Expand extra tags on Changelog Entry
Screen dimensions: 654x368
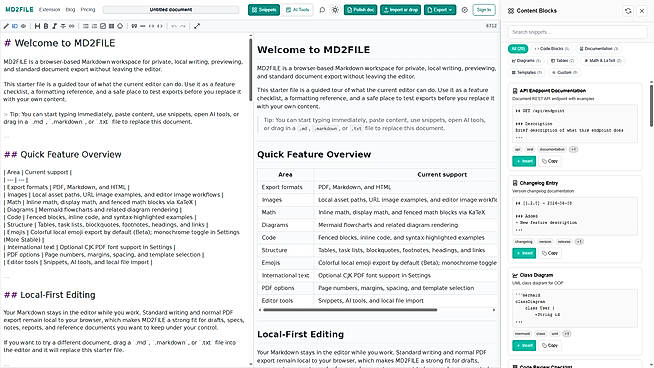pos(579,242)
